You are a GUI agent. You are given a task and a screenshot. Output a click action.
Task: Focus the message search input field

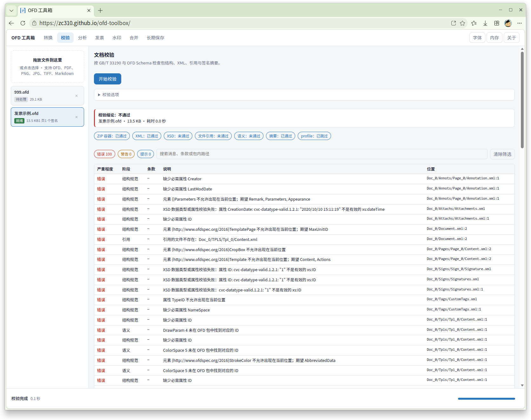coord(322,154)
